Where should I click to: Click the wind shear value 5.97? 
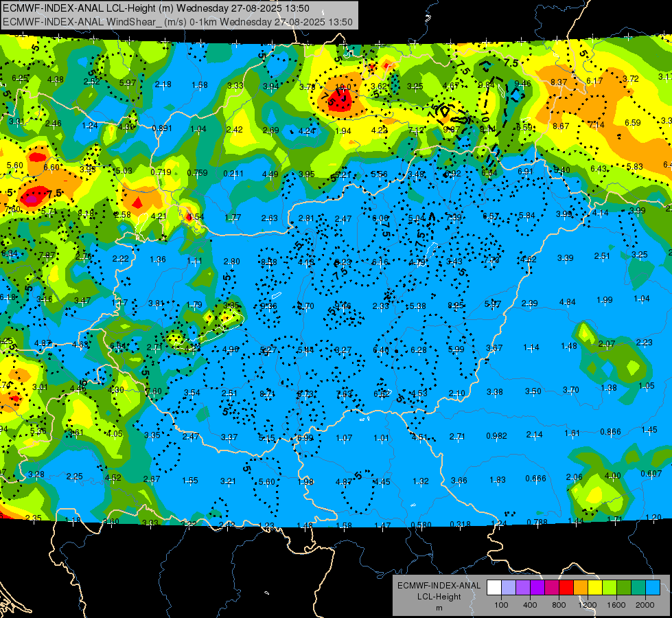[x=128, y=83]
